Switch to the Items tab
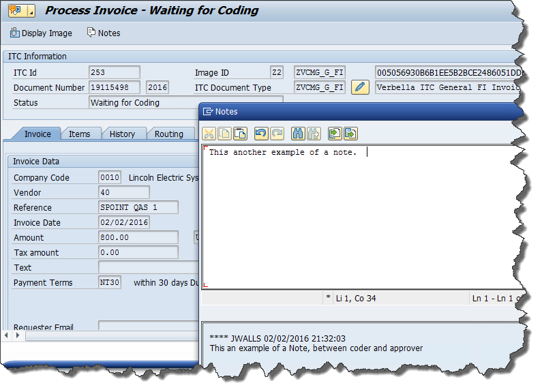 click(80, 134)
